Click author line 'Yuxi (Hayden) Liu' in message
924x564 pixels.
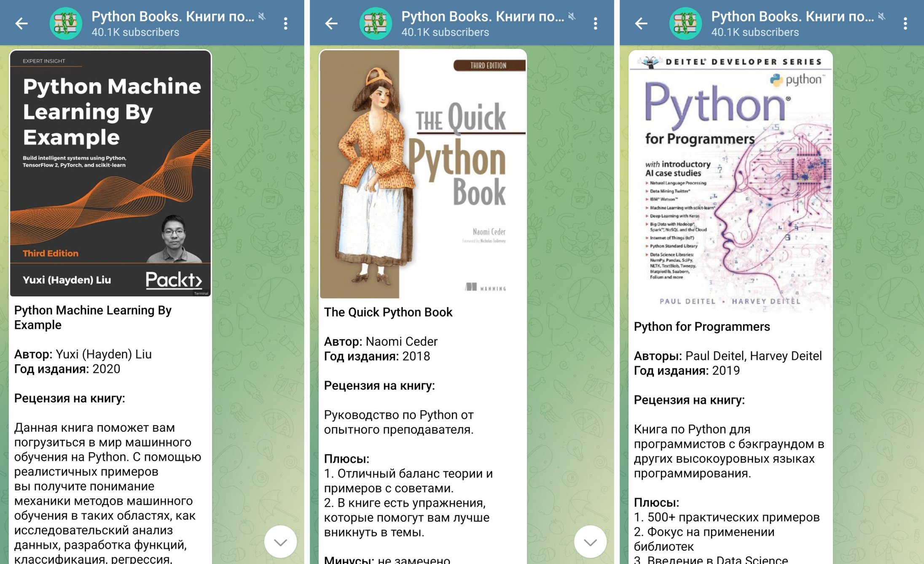click(83, 354)
